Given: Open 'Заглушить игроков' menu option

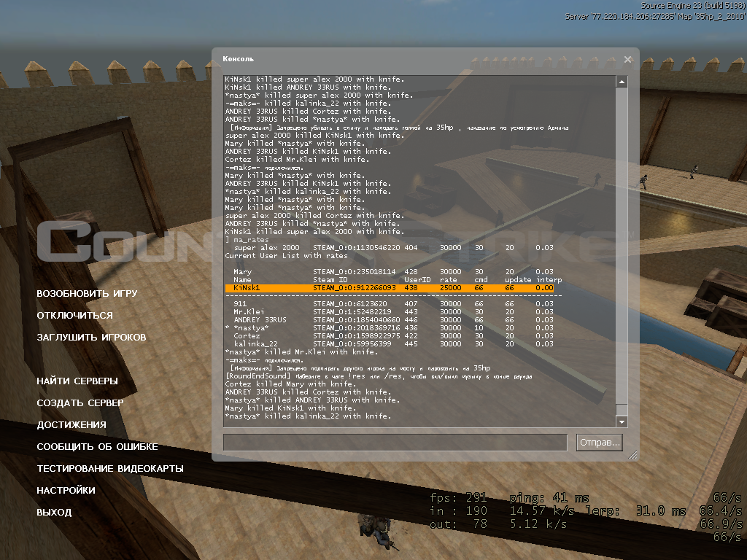Looking at the screenshot, I should [91, 337].
